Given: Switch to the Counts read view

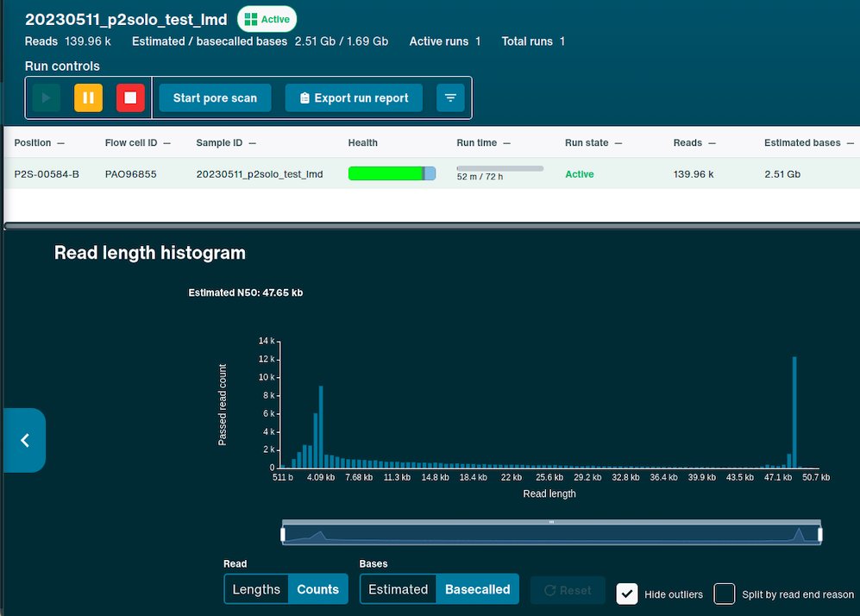Looking at the screenshot, I should coord(317,590).
